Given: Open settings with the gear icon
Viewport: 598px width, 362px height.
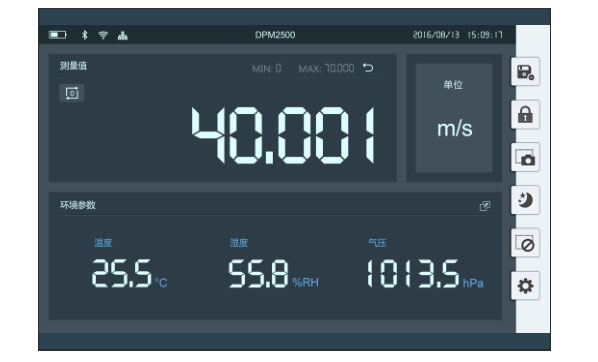Looking at the screenshot, I should (x=525, y=286).
